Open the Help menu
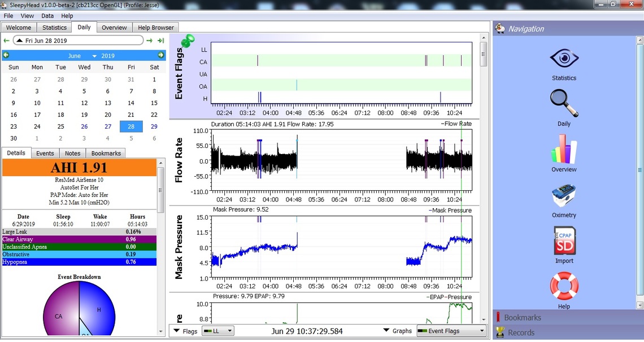 click(67, 16)
